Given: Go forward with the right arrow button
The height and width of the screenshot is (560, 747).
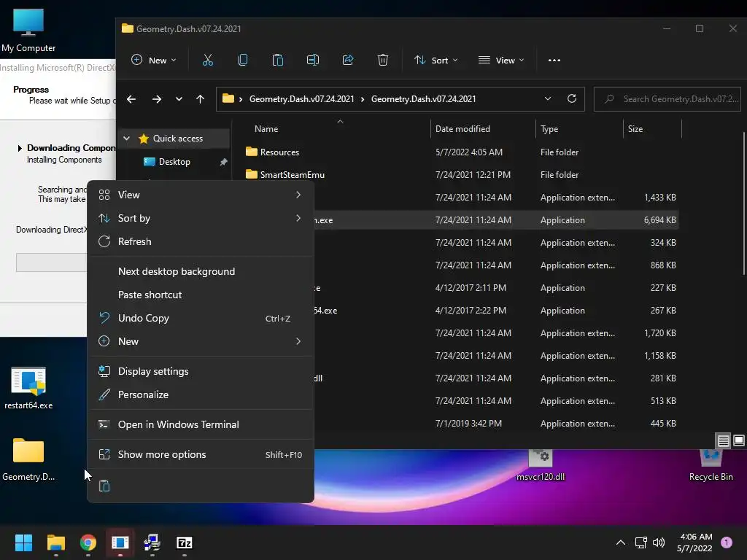Looking at the screenshot, I should coord(156,99).
